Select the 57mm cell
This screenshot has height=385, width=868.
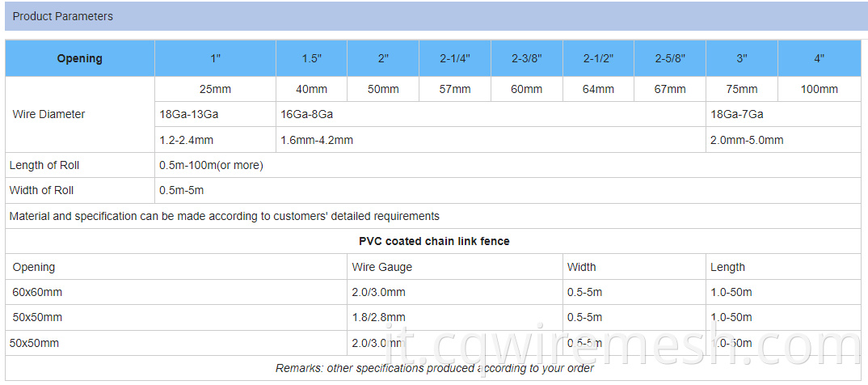pos(455,89)
